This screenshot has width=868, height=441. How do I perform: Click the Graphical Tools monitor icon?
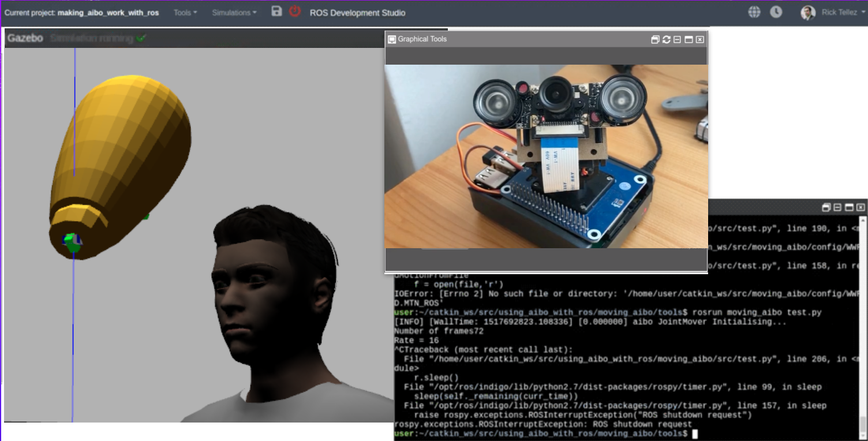392,39
